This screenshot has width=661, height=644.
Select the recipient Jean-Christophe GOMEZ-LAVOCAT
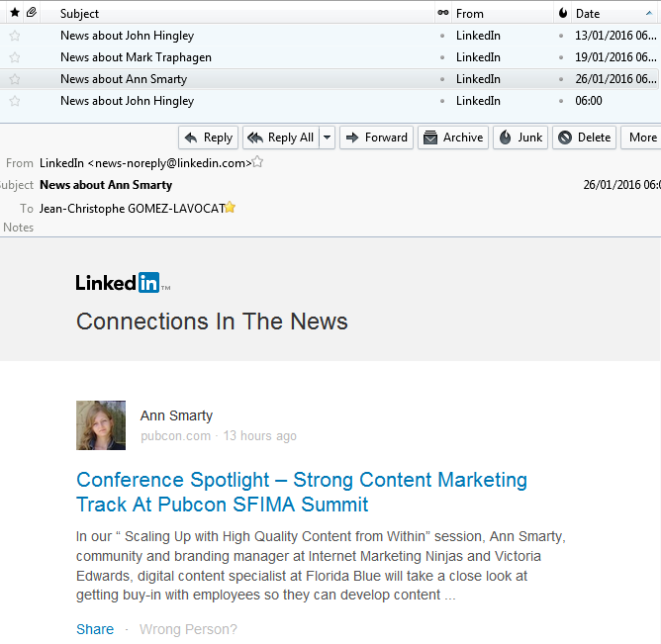(132, 209)
